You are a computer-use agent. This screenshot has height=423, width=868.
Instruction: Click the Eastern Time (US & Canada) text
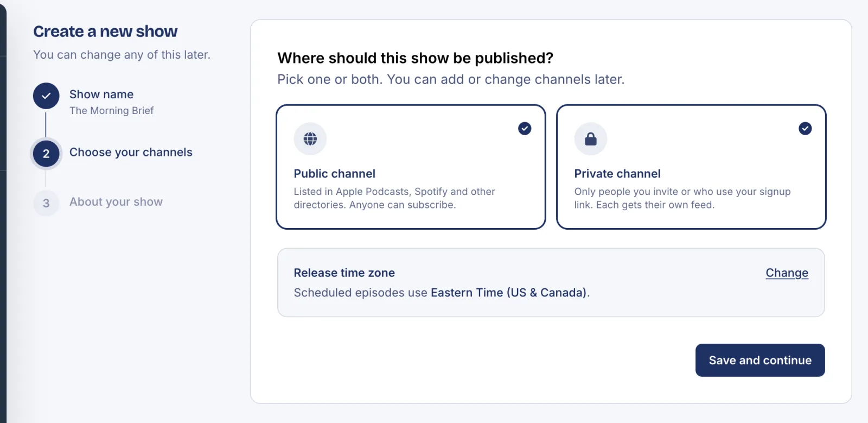click(509, 293)
